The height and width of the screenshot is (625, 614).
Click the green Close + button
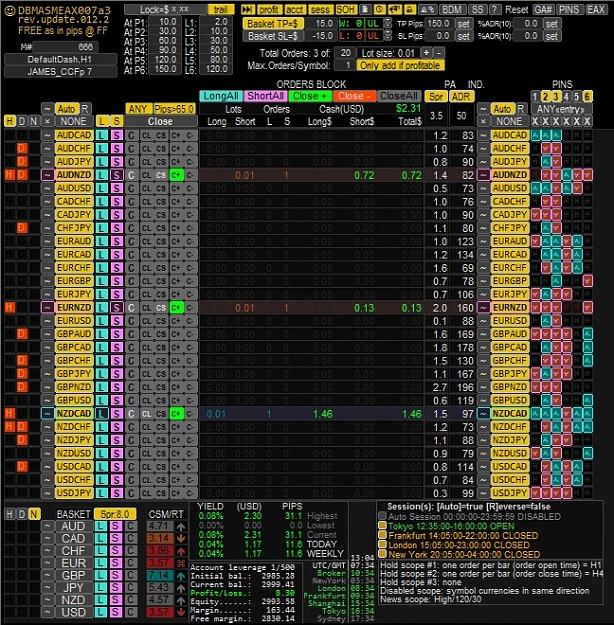click(310, 96)
